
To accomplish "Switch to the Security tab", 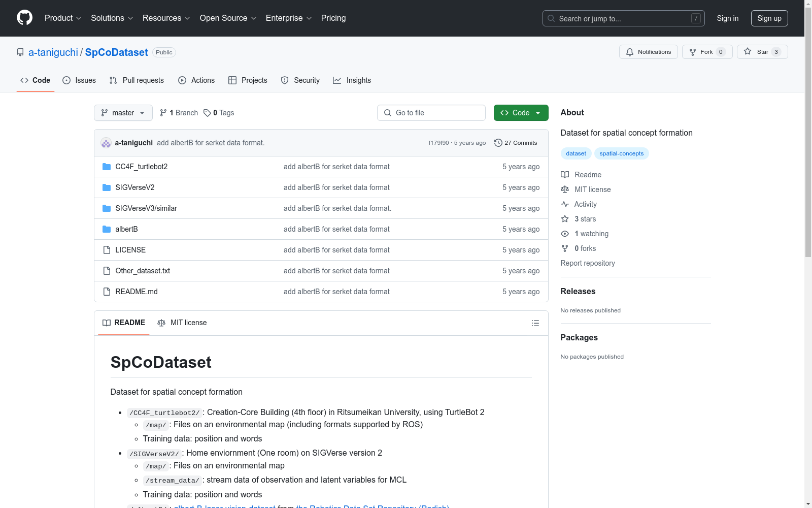I will (300, 80).
